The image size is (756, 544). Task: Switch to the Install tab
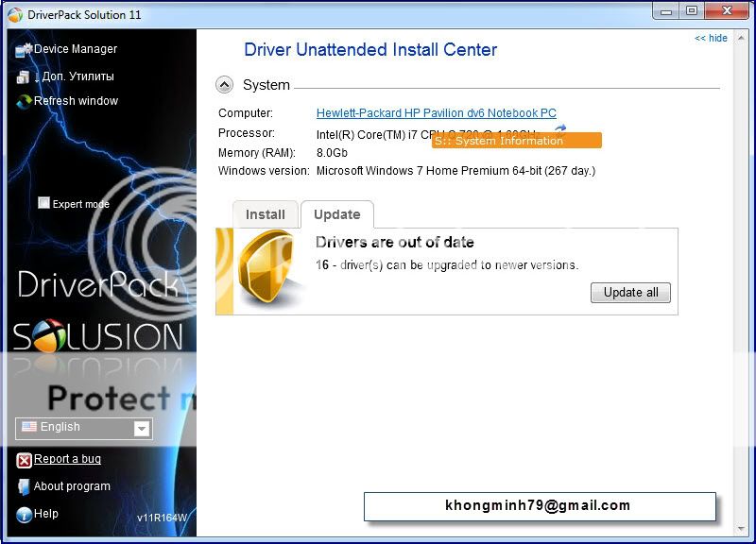(x=266, y=214)
